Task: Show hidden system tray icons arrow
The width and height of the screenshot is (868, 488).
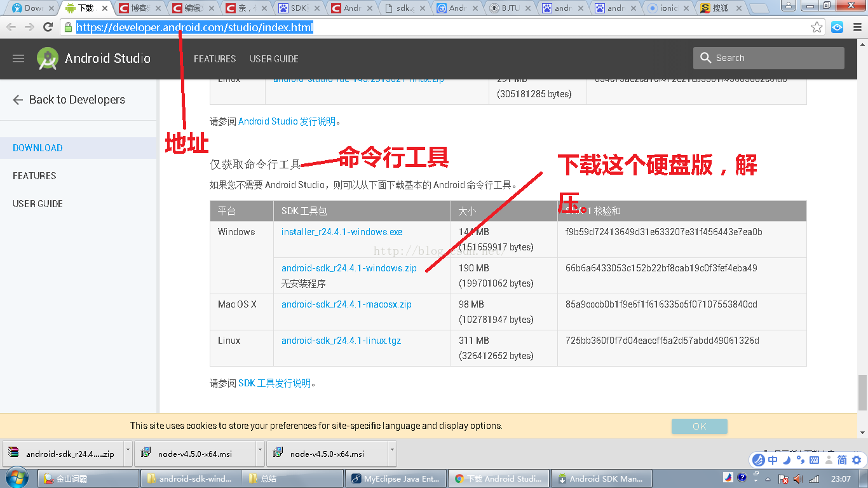Action: 768,478
